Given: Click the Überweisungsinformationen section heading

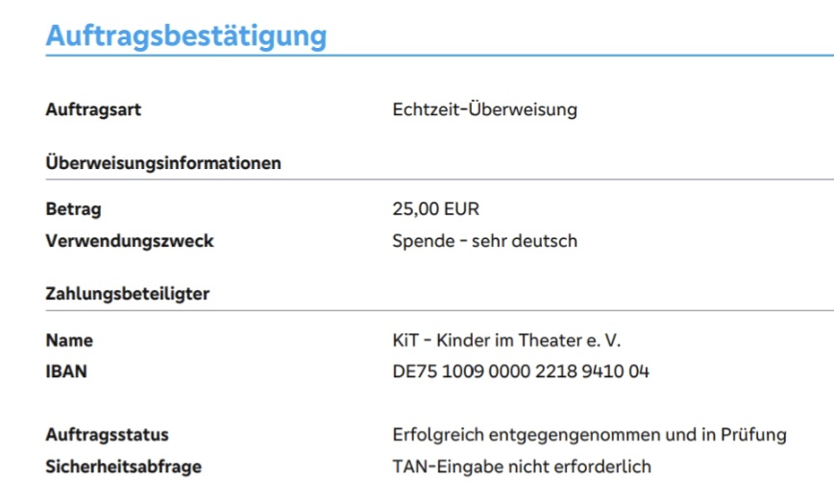Looking at the screenshot, I should 163,163.
